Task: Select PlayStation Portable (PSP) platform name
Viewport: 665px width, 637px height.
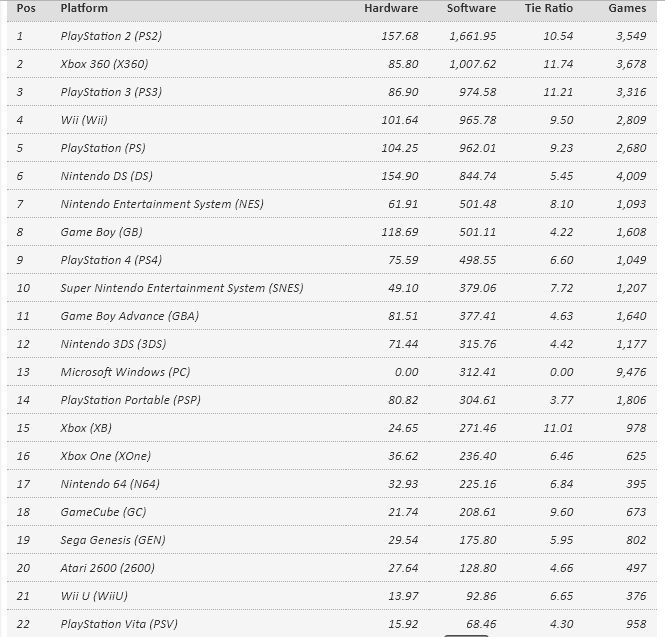Action: tap(131, 400)
